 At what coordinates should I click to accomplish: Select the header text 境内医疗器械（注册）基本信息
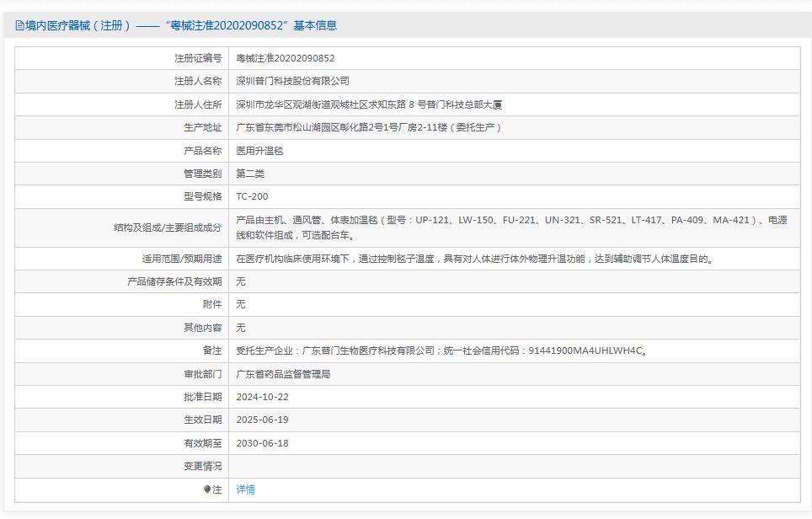(176, 25)
